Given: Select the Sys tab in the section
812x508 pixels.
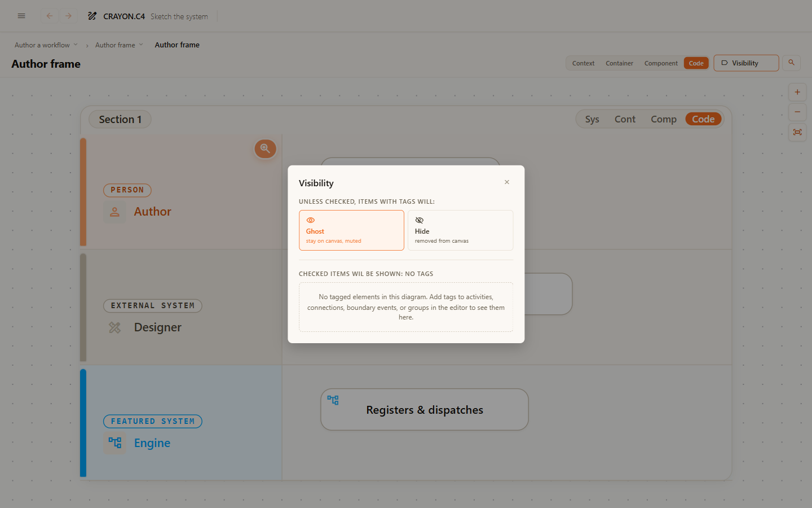Looking at the screenshot, I should pyautogui.click(x=592, y=119).
